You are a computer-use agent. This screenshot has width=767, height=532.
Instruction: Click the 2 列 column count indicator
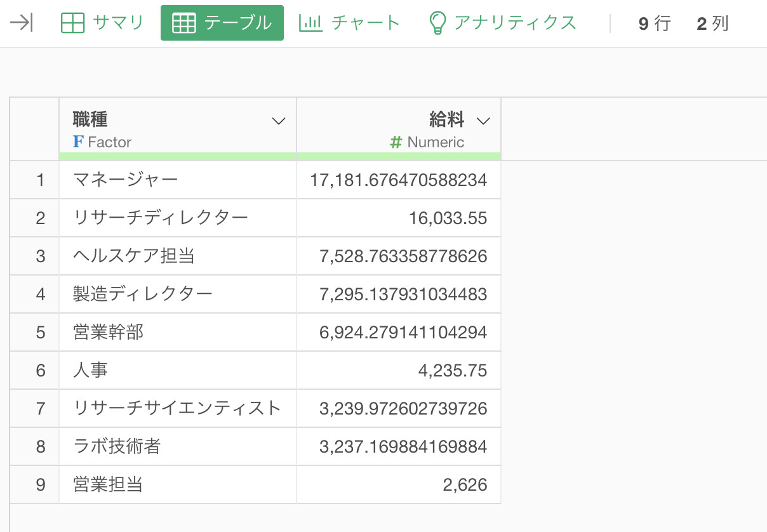click(712, 24)
